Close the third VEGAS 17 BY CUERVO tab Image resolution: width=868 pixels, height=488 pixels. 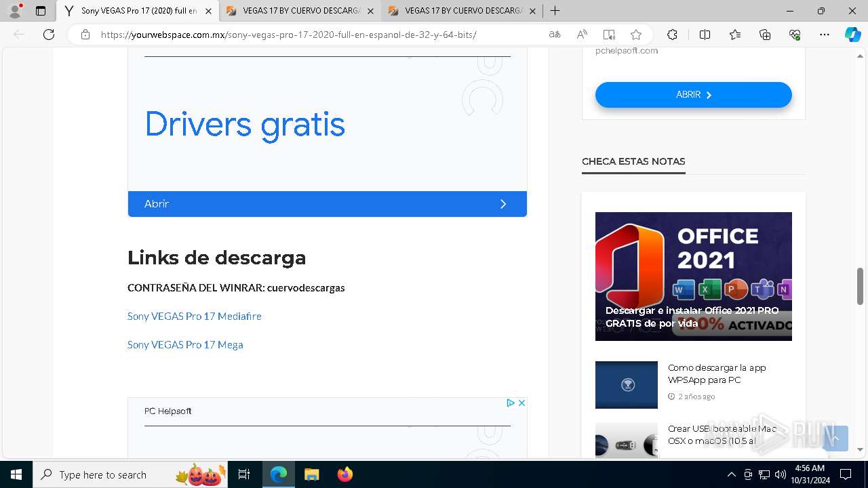pos(532,11)
